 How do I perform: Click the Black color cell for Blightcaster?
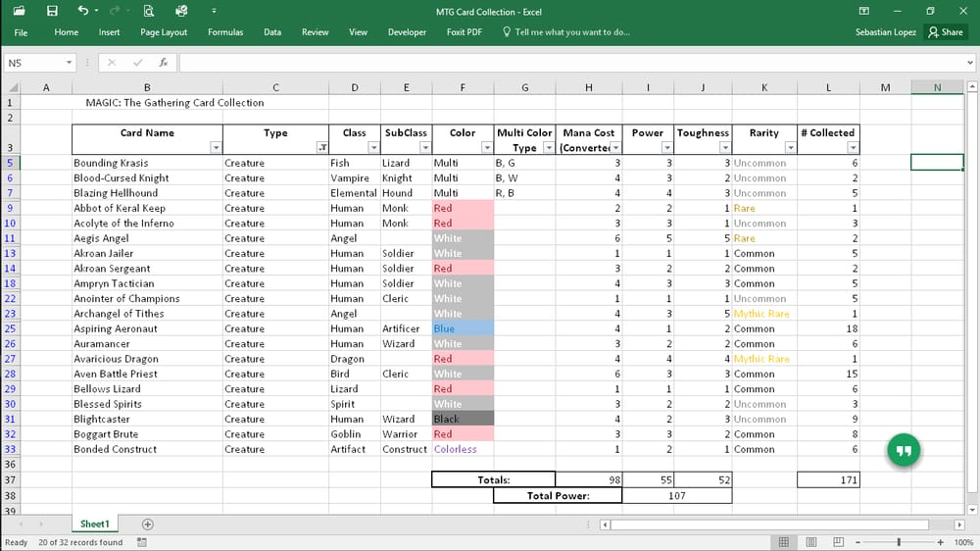[463, 419]
